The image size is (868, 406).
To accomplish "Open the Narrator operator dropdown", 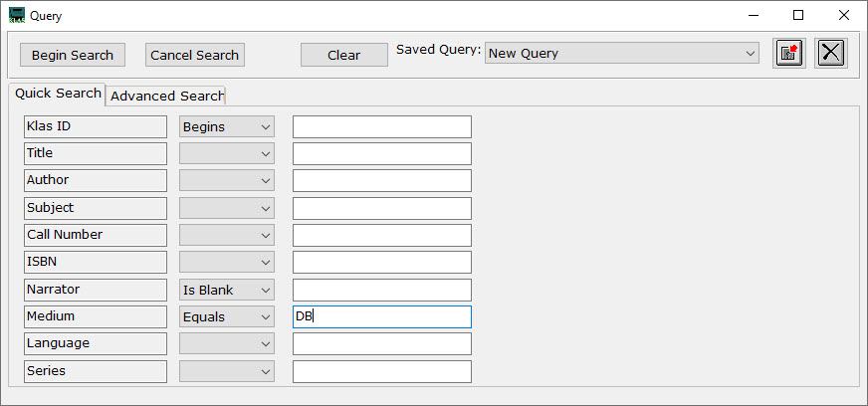I will click(x=227, y=290).
